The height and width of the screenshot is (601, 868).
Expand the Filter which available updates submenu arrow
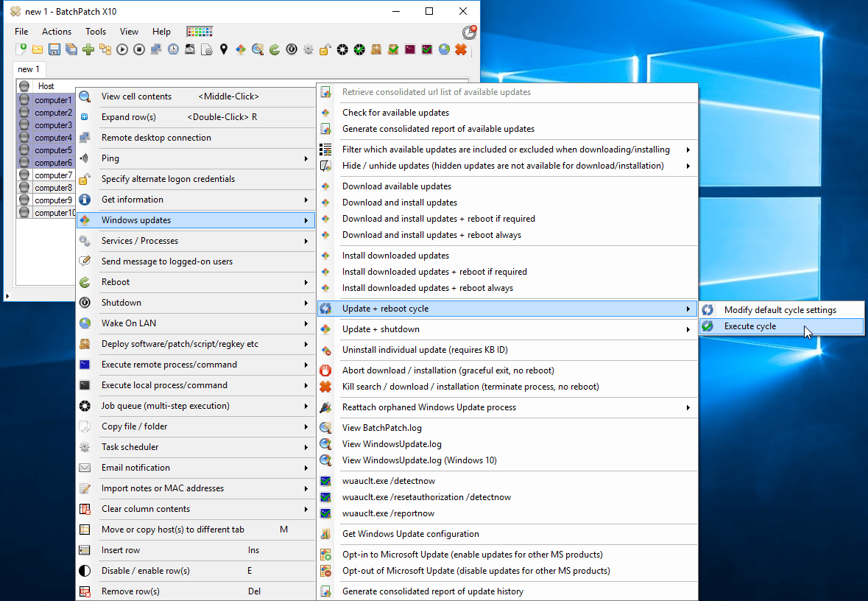pos(688,150)
